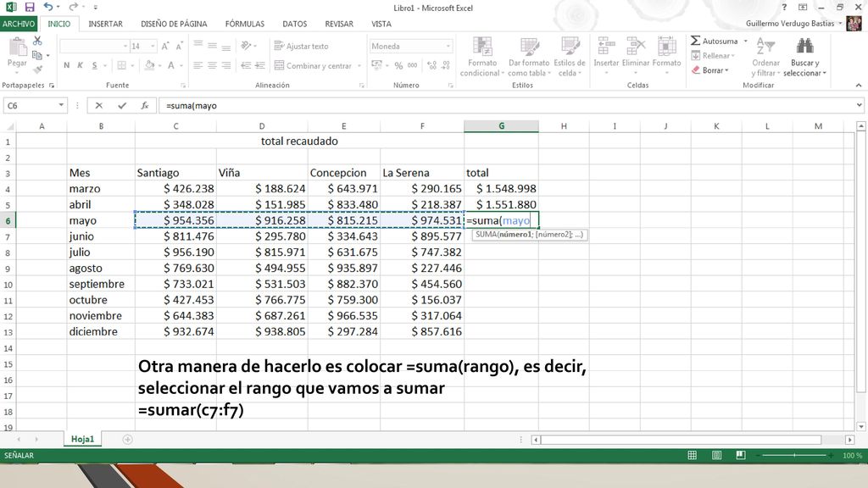868x488 pixels.
Task: Toggle Bold N formatting
Action: tap(66, 65)
